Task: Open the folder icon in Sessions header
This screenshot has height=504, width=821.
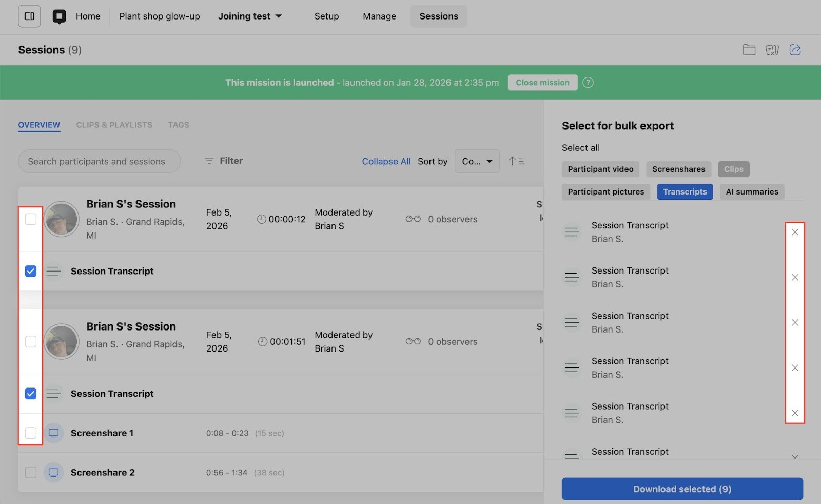Action: (749, 50)
